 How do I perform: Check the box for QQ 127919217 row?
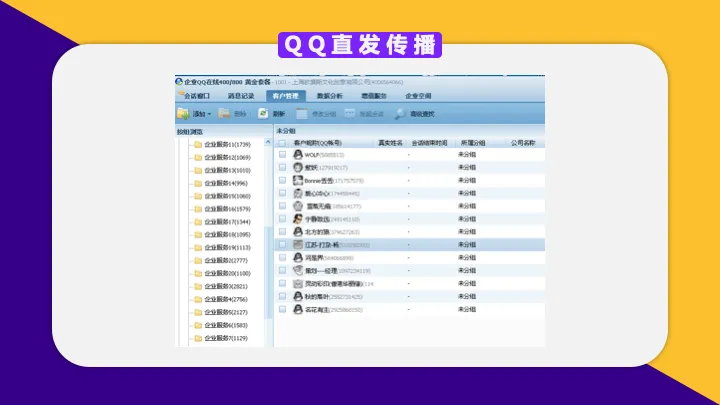[282, 168]
